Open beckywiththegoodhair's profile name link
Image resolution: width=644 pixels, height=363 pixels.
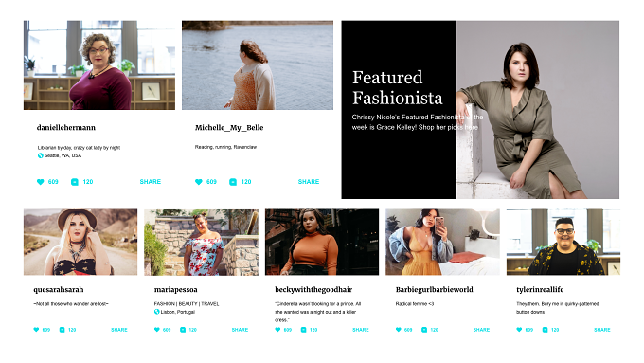313,289
